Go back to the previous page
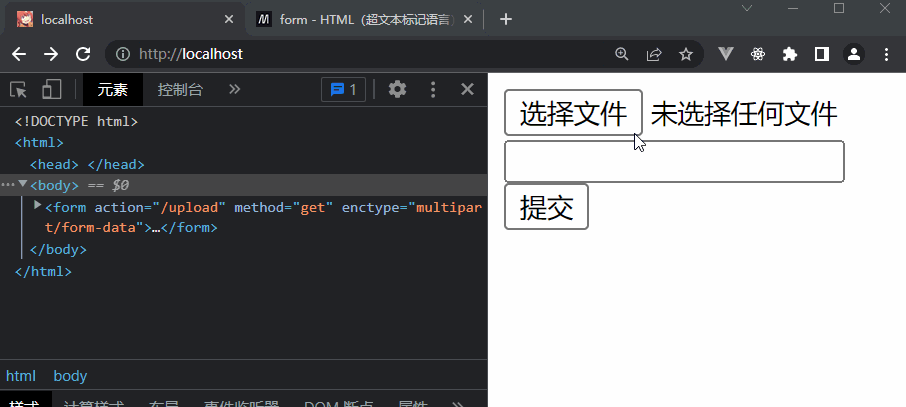 click(x=19, y=54)
